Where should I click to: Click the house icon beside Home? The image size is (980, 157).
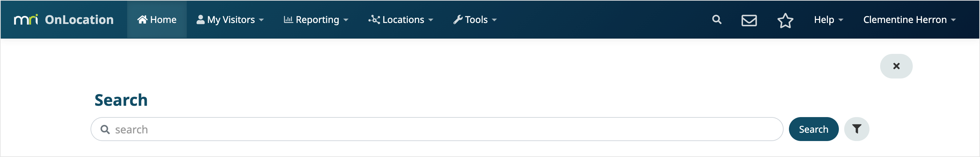[x=142, y=19]
